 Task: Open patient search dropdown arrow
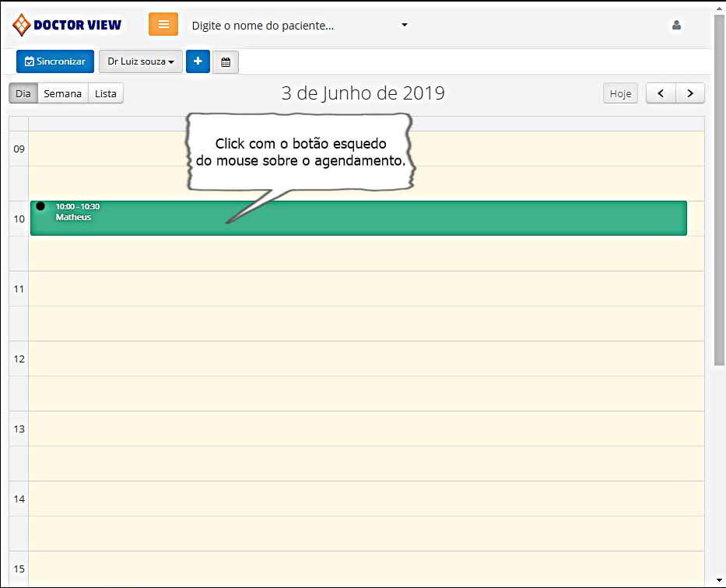click(x=405, y=25)
